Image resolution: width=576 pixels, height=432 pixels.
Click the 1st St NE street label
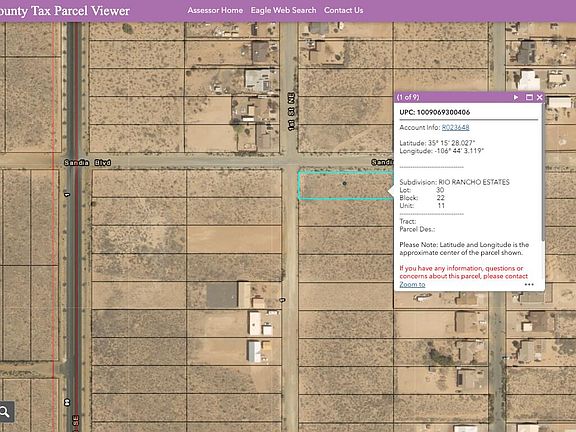click(x=291, y=111)
